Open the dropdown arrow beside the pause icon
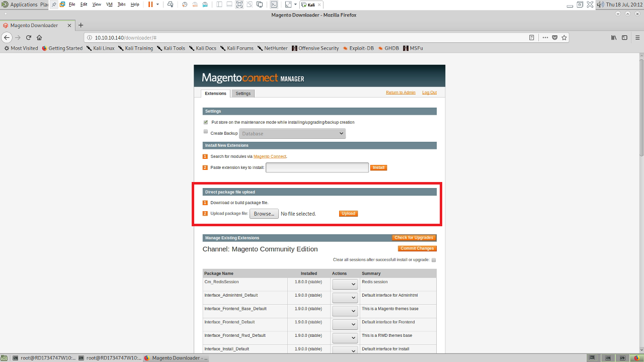This screenshot has height=362, width=644. 157,4
